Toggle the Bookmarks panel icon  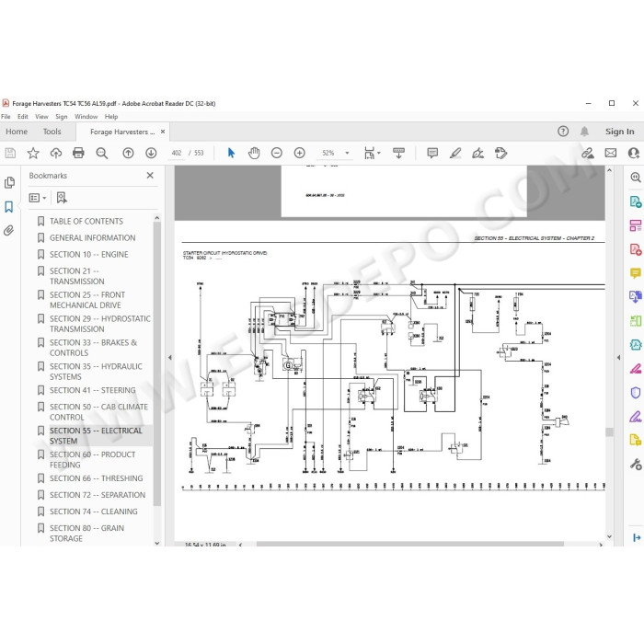click(9, 207)
